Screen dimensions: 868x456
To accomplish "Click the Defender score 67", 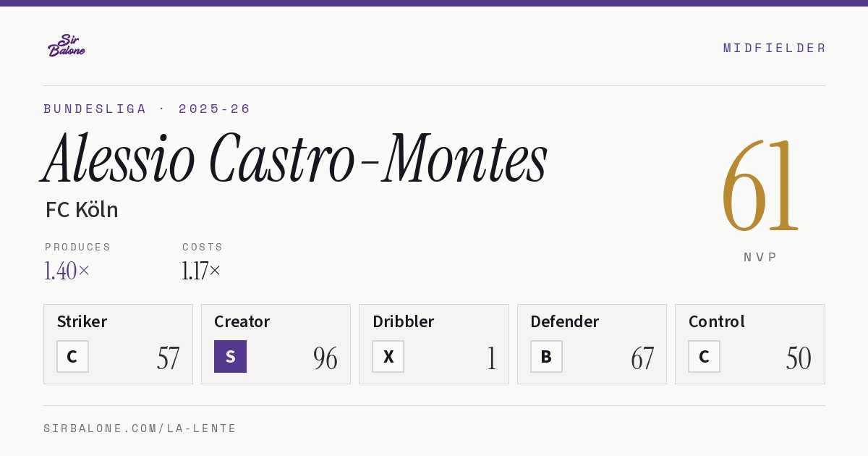I will [x=642, y=358].
